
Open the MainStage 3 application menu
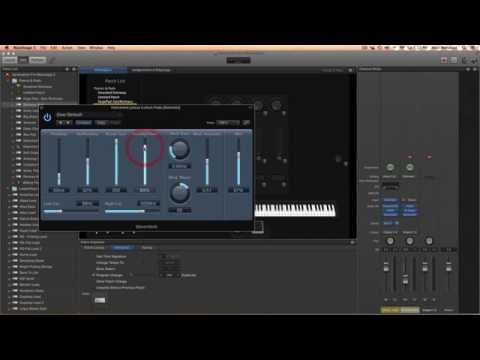[x=24, y=48]
